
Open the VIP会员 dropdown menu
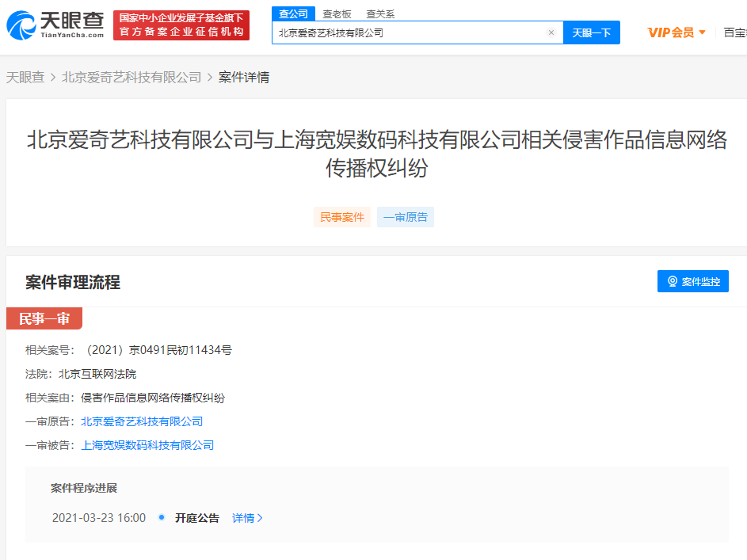point(676,32)
